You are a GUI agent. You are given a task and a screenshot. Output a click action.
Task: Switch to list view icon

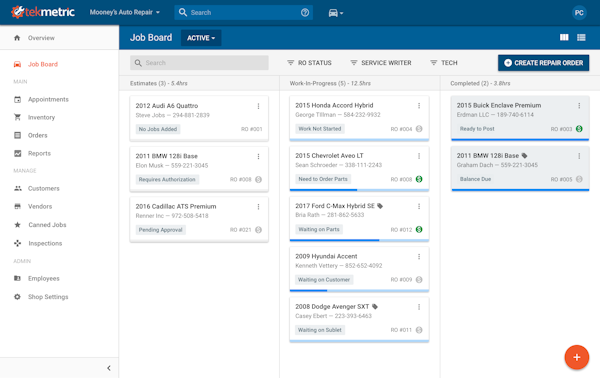tap(581, 37)
